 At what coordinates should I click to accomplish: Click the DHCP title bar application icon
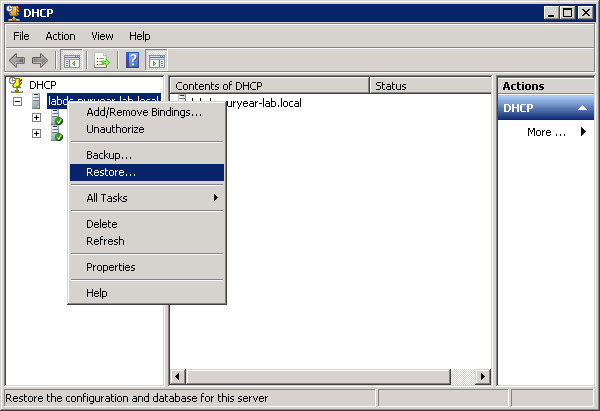(13, 13)
